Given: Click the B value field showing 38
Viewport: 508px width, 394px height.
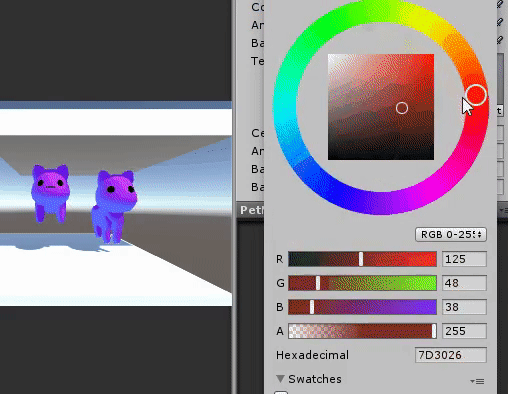Looking at the screenshot, I should click(464, 307).
